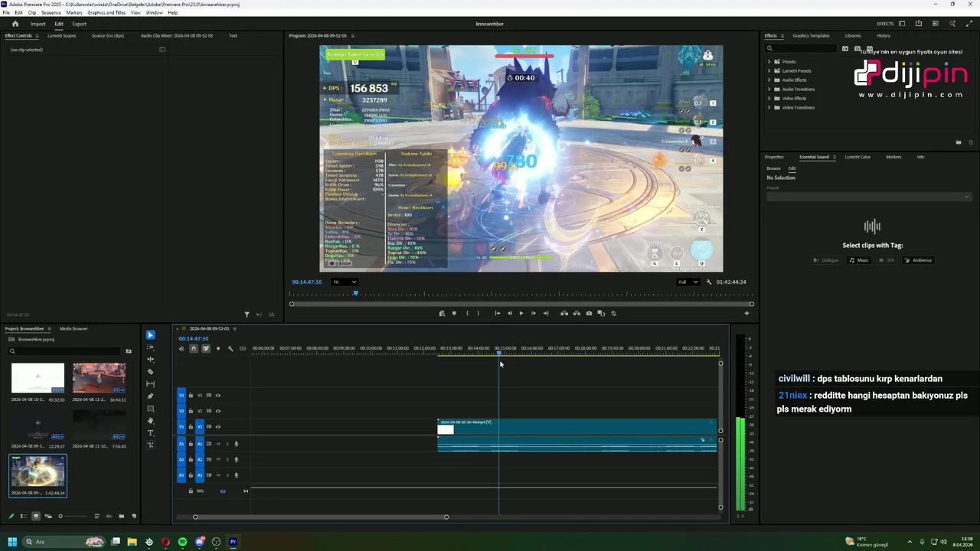
Task: Open the Sequence menu
Action: pyautogui.click(x=51, y=13)
